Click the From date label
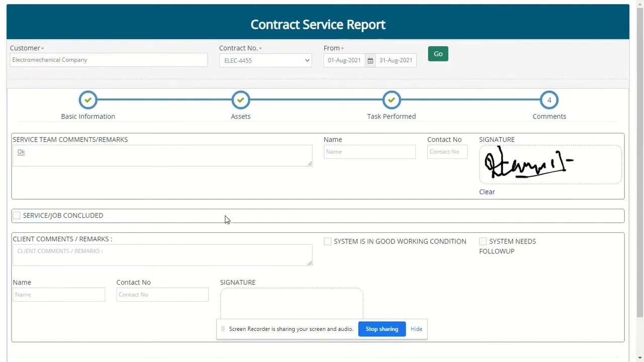 coord(332,48)
